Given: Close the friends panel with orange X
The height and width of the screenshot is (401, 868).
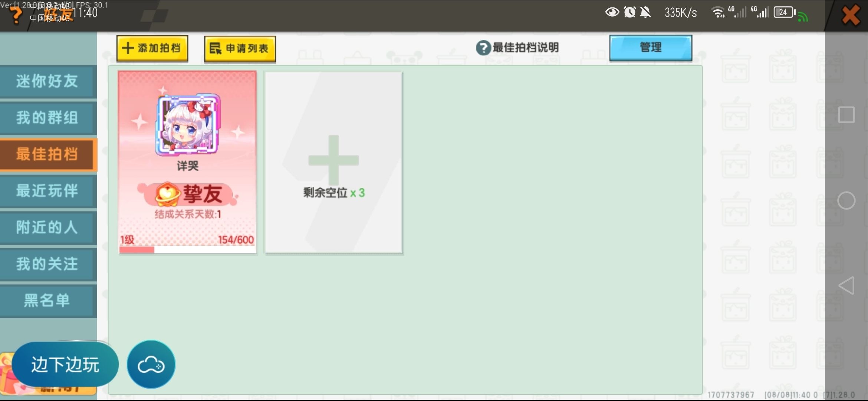Looking at the screenshot, I should tap(851, 16).
